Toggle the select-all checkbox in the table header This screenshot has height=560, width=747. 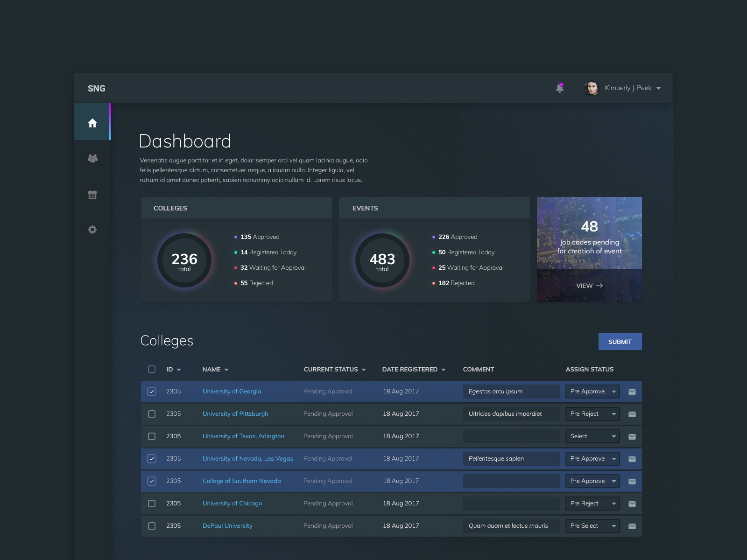pos(151,369)
